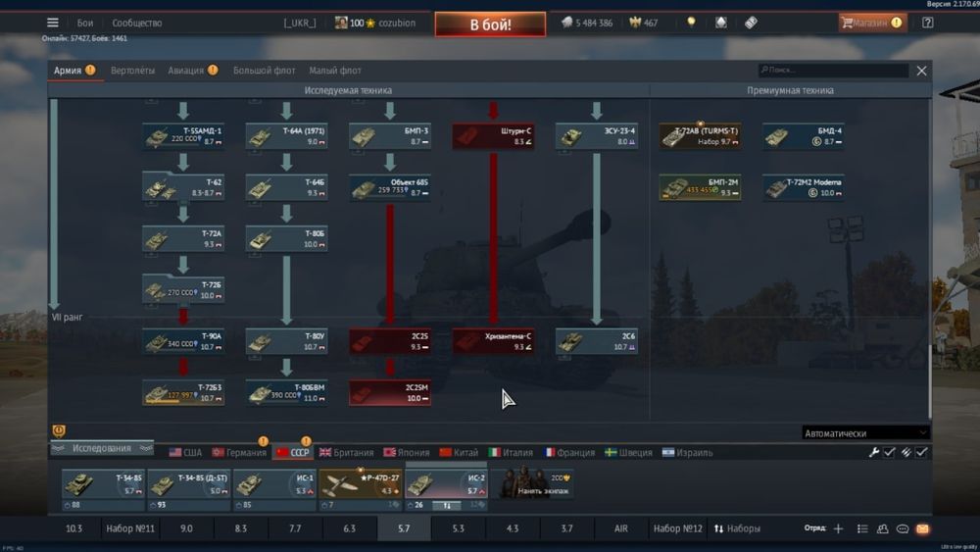
Task: Select the 2С25 vehicle
Action: click(390, 340)
